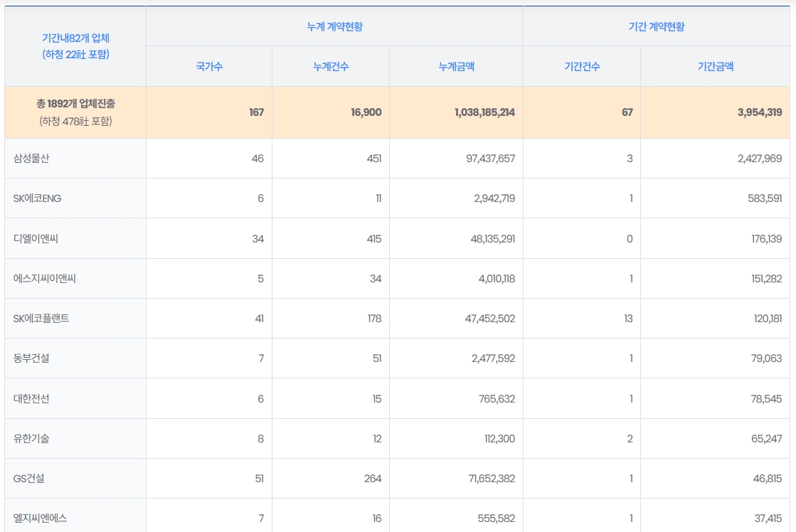Click 디엘이앤씨 cumulative amount 48,135,291

pyautogui.click(x=493, y=238)
